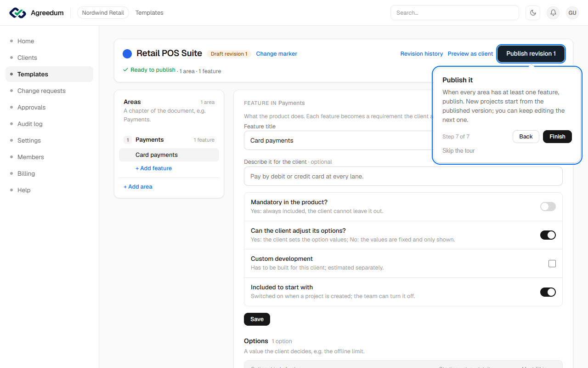Focus the Search input field
Screen dimensions: 588x368
click(x=455, y=13)
